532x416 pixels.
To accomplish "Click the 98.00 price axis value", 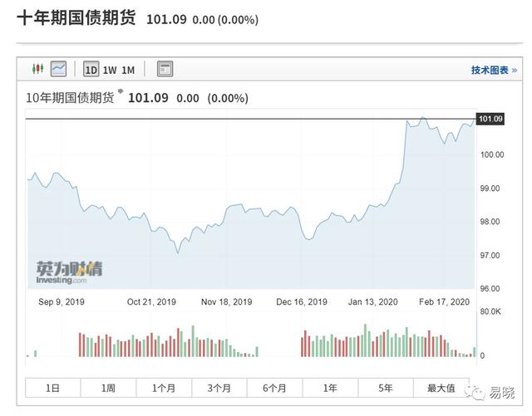I will pos(490,222).
